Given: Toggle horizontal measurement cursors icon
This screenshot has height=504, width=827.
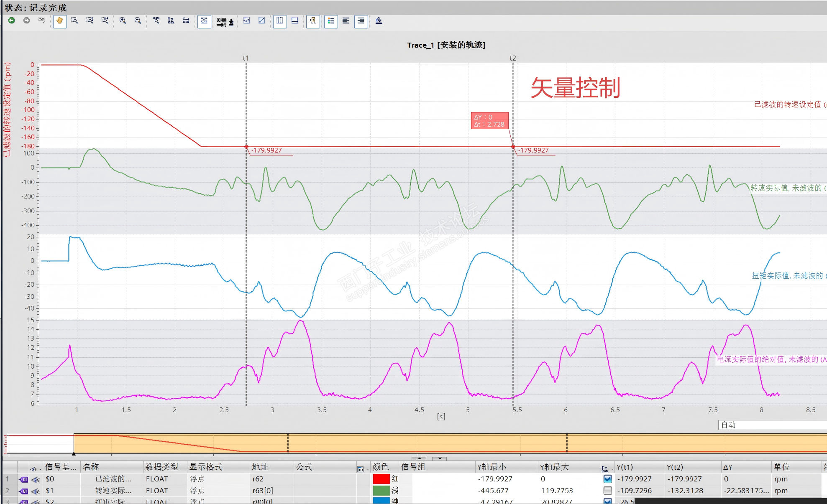Looking at the screenshot, I should [x=295, y=20].
